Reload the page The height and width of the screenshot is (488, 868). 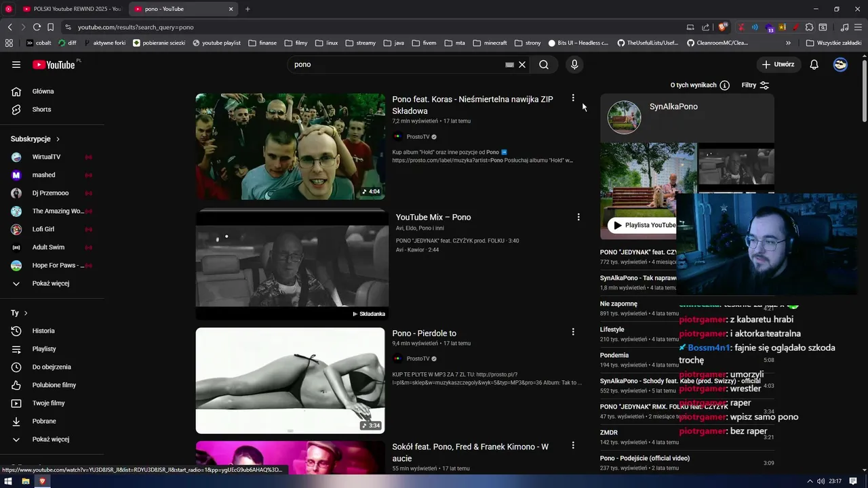point(37,27)
